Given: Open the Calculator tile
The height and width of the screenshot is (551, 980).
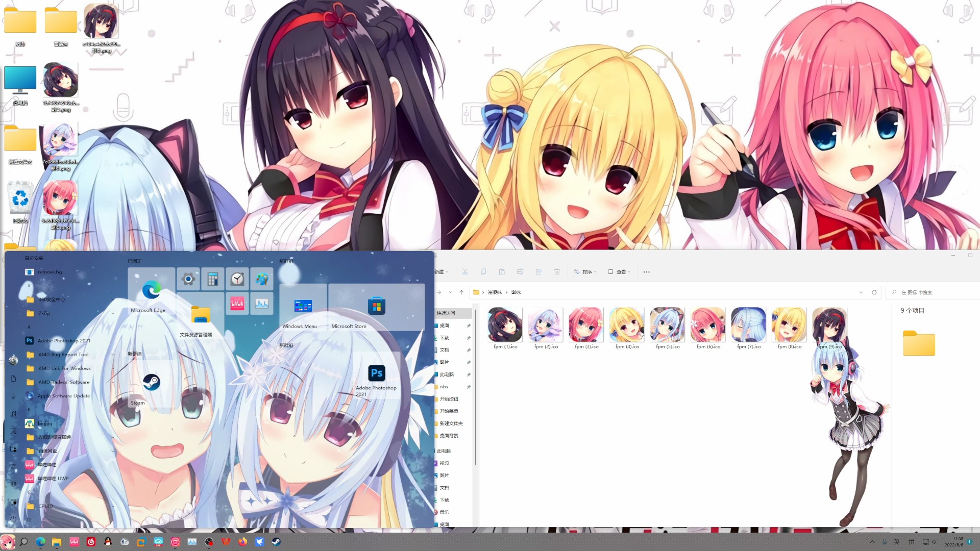Looking at the screenshot, I should (x=213, y=279).
